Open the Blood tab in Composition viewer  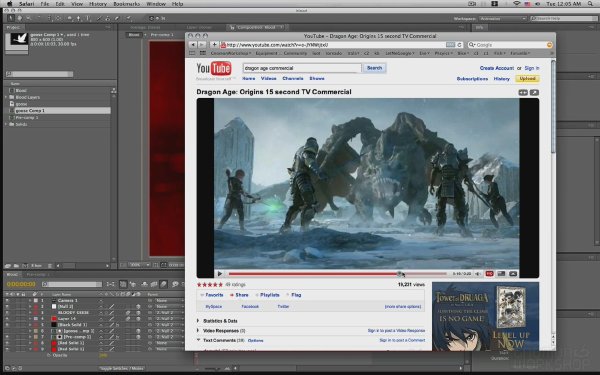[x=134, y=35]
